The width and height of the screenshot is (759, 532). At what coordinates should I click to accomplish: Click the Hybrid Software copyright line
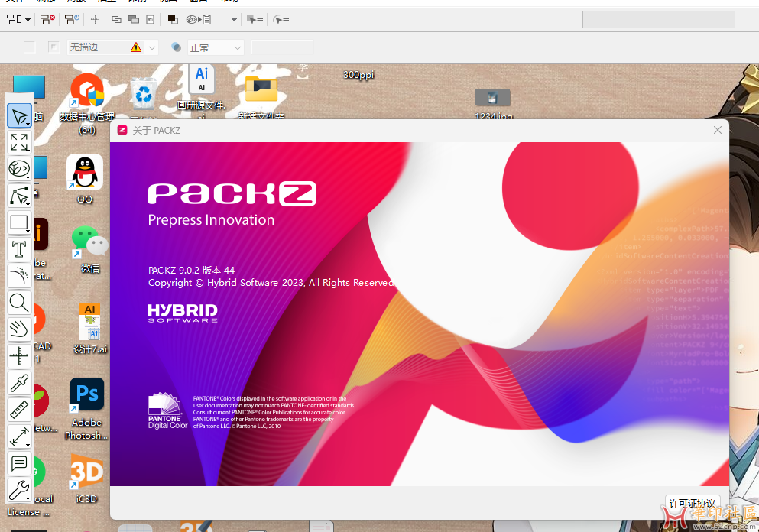(x=271, y=283)
